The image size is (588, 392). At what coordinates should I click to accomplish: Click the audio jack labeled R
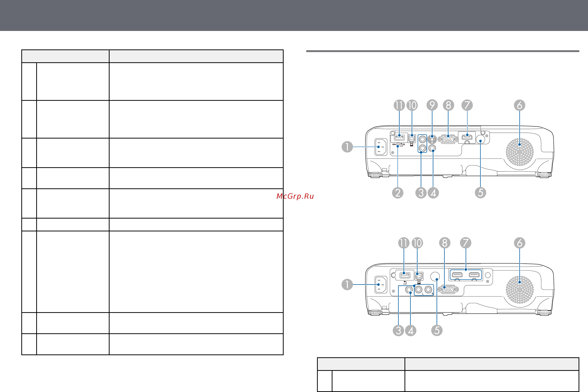coord(428,290)
